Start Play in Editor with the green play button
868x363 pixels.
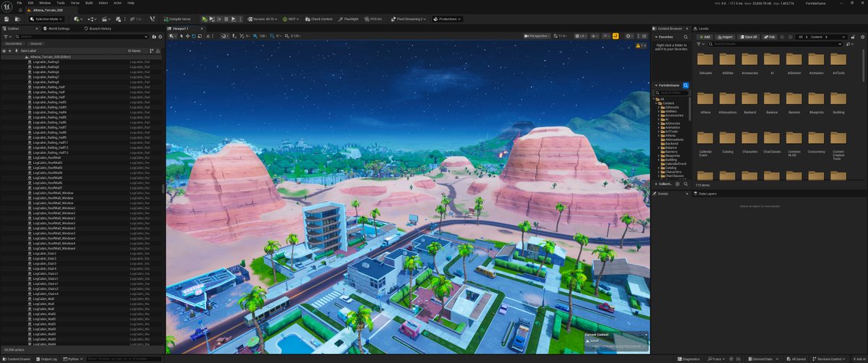[205, 19]
